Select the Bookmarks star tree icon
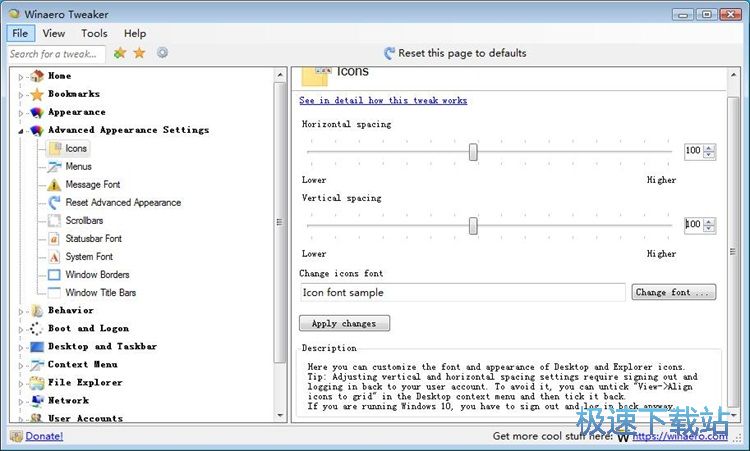The width and height of the screenshot is (750, 451). 37,94
